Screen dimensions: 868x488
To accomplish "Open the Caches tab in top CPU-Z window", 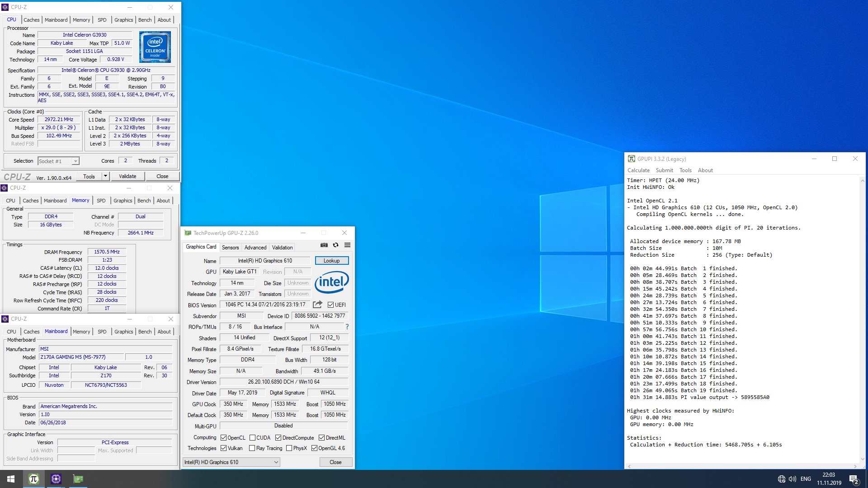I will click(x=32, y=20).
